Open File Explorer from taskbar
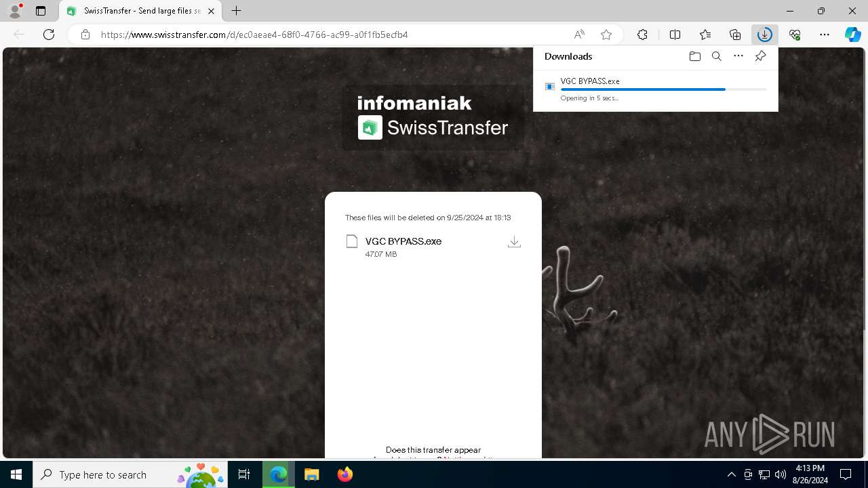 pyautogui.click(x=311, y=474)
